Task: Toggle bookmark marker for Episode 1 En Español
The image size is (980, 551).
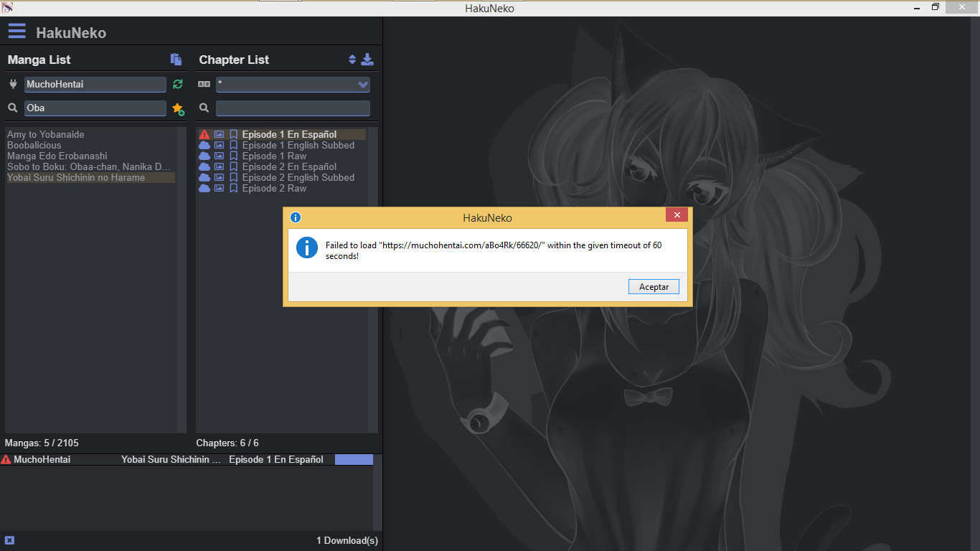Action: click(x=233, y=134)
